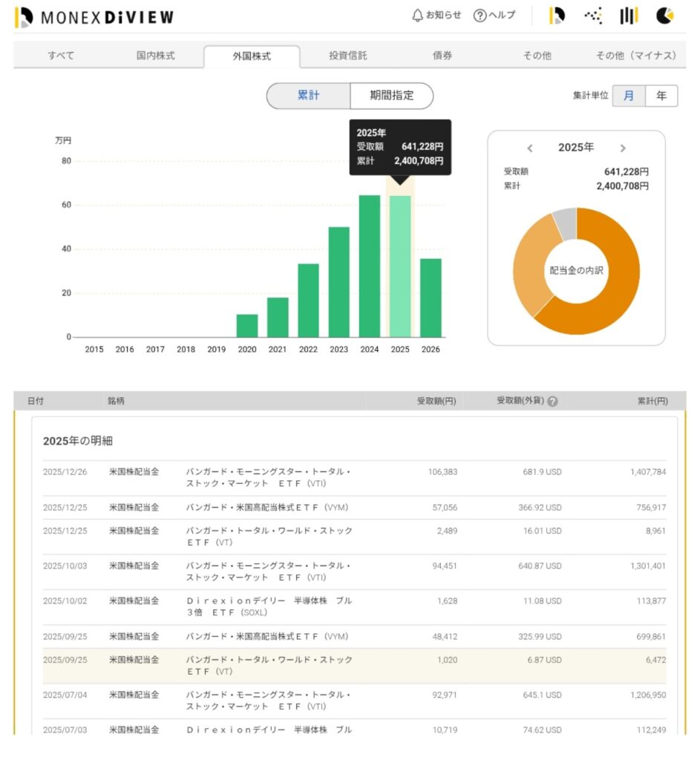Click the 2020 bar in chart
Screen dimensions: 700x760
[247, 326]
